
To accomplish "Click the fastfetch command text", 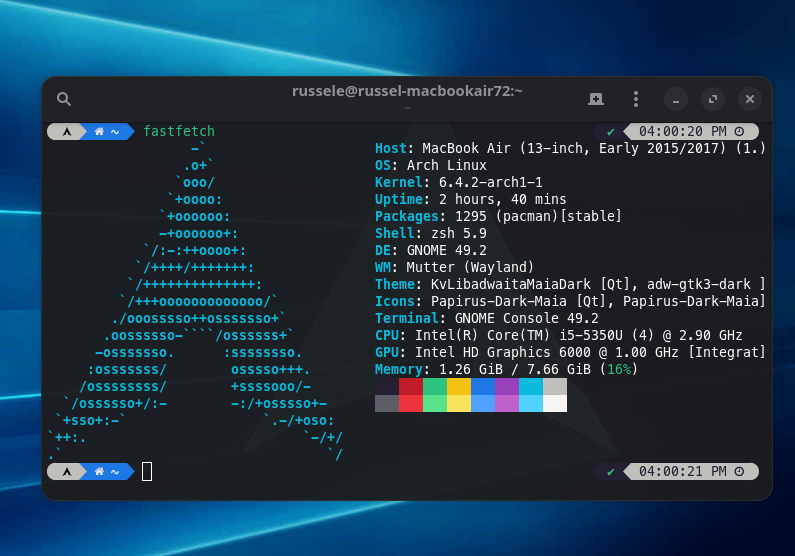I will 179,131.
